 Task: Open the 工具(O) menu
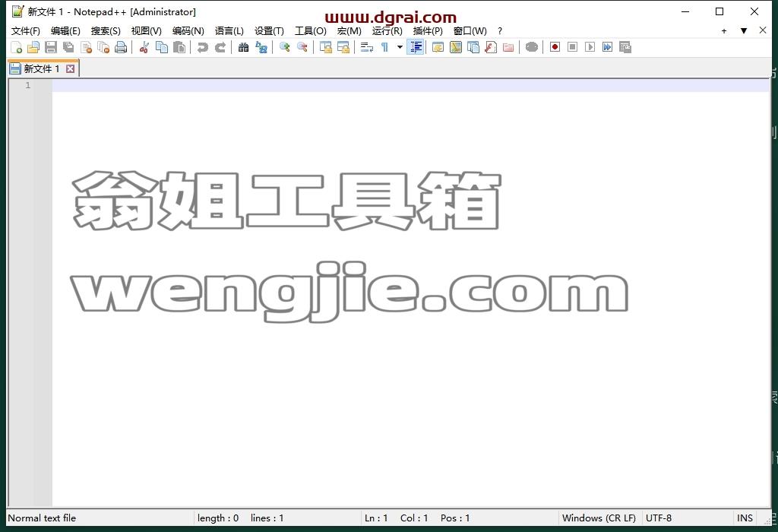(311, 30)
